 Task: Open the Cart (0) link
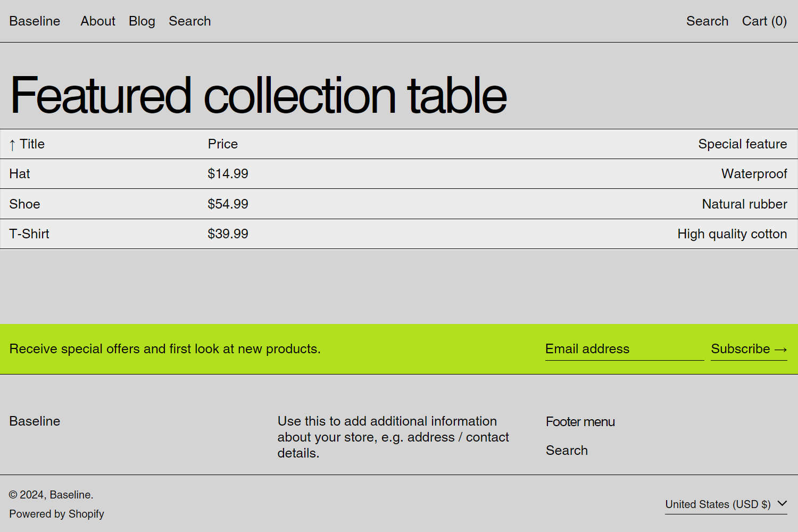click(764, 21)
